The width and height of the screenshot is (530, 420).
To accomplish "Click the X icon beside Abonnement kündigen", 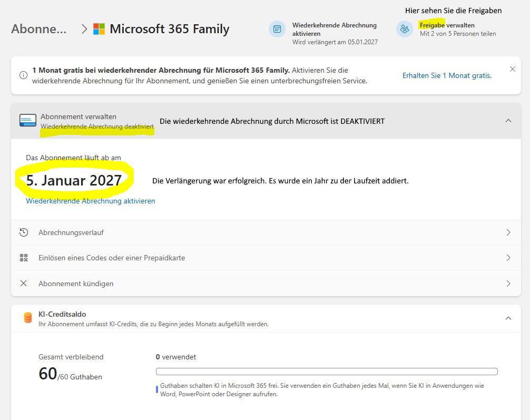I will click(x=23, y=283).
